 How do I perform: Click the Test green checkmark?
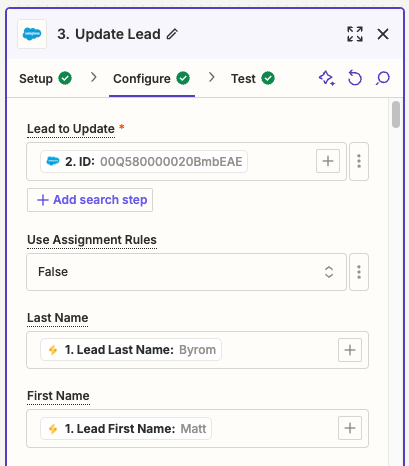click(x=268, y=78)
